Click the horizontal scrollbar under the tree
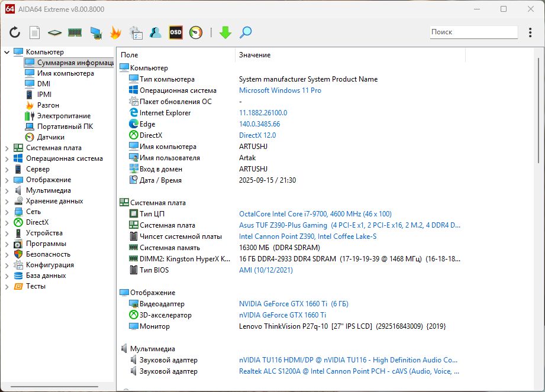This screenshot has width=545, height=392. (54, 387)
